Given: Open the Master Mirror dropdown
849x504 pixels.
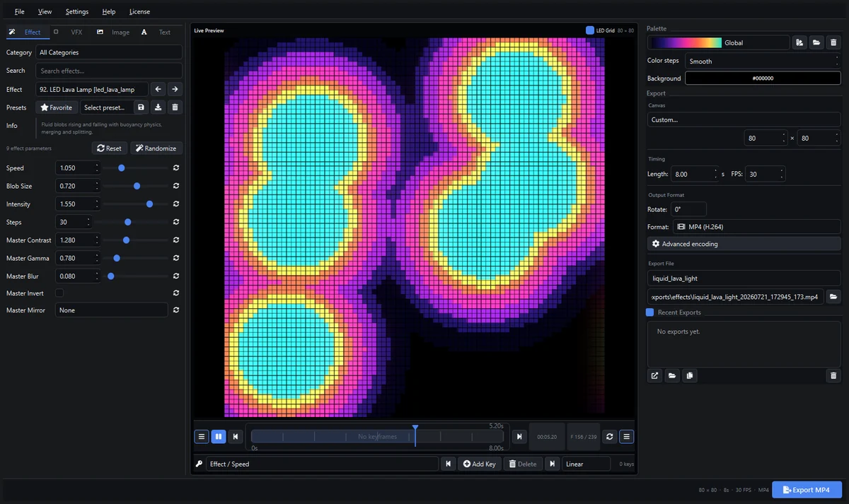Looking at the screenshot, I should [x=111, y=310].
